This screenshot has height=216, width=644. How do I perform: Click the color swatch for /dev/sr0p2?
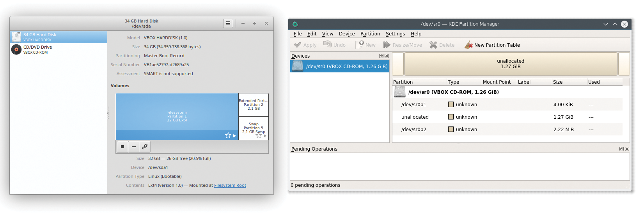tap(451, 129)
